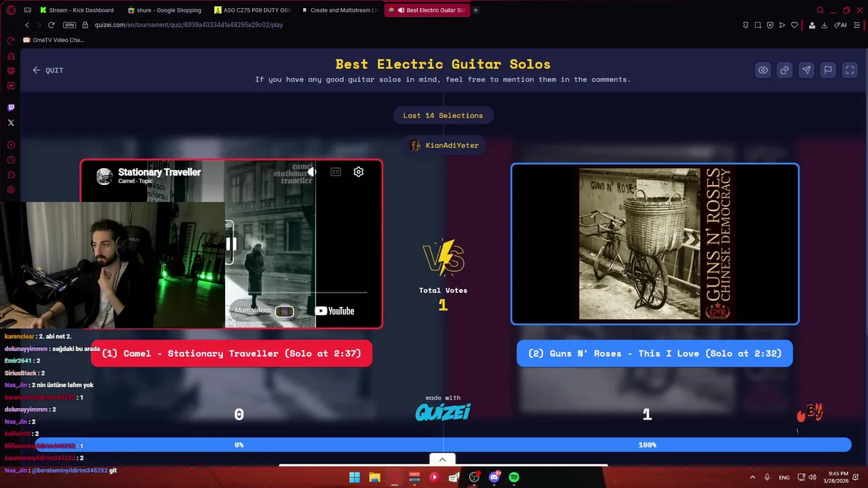Image resolution: width=868 pixels, height=488 pixels.
Task: Open YouTube player settings gear
Action: [x=359, y=172]
